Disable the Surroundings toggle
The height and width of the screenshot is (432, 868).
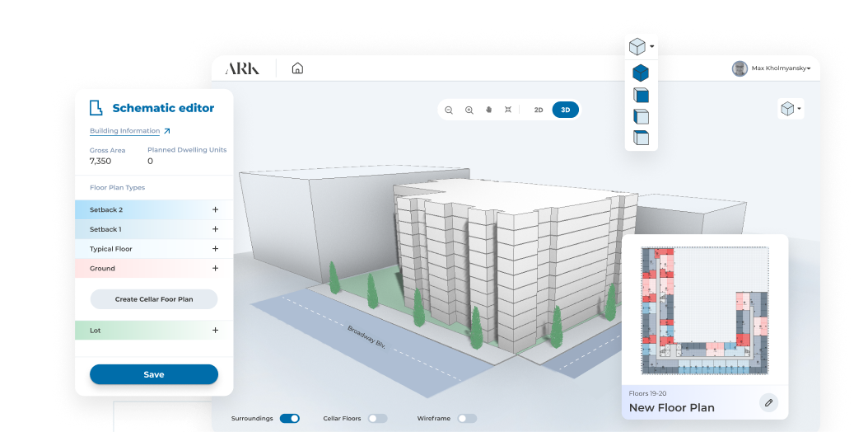289,419
